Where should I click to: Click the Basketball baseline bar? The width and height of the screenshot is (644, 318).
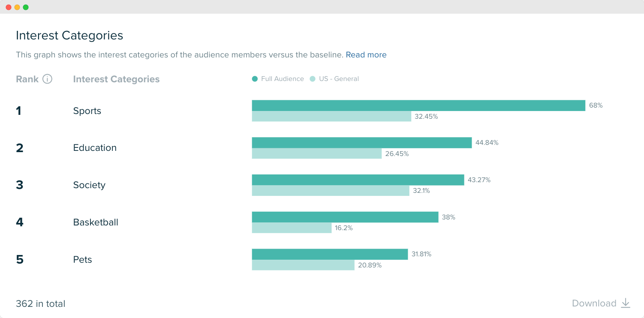point(292,228)
